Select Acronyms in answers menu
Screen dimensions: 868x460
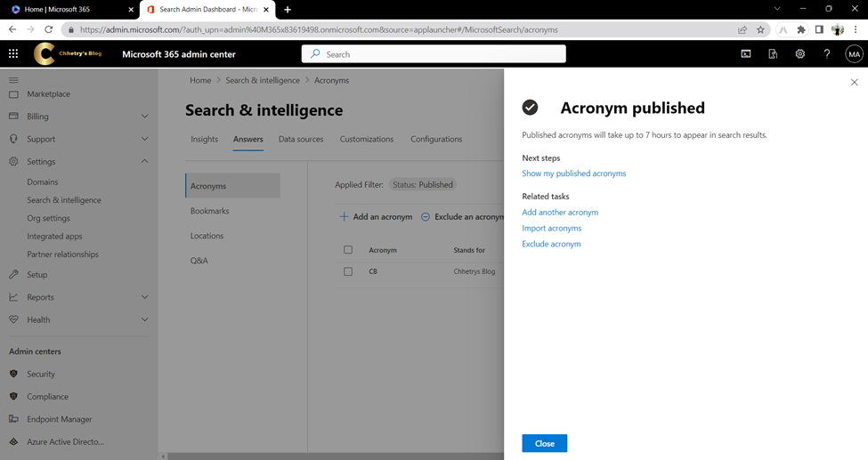[232, 186]
